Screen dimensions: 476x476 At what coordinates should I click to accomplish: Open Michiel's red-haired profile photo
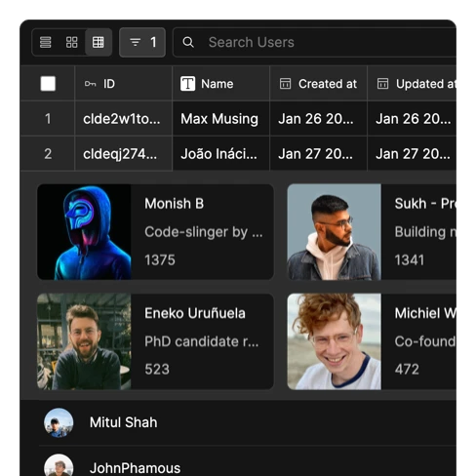335,341
